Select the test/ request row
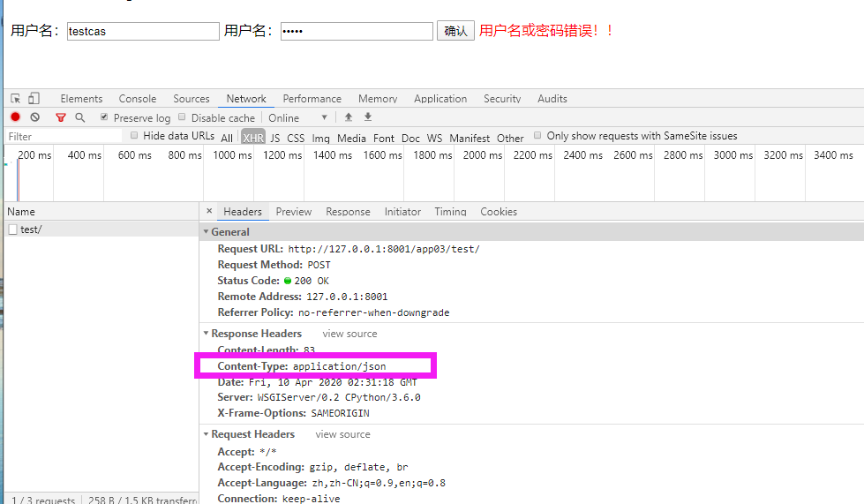Screen dimensions: 864x504 pos(102,229)
